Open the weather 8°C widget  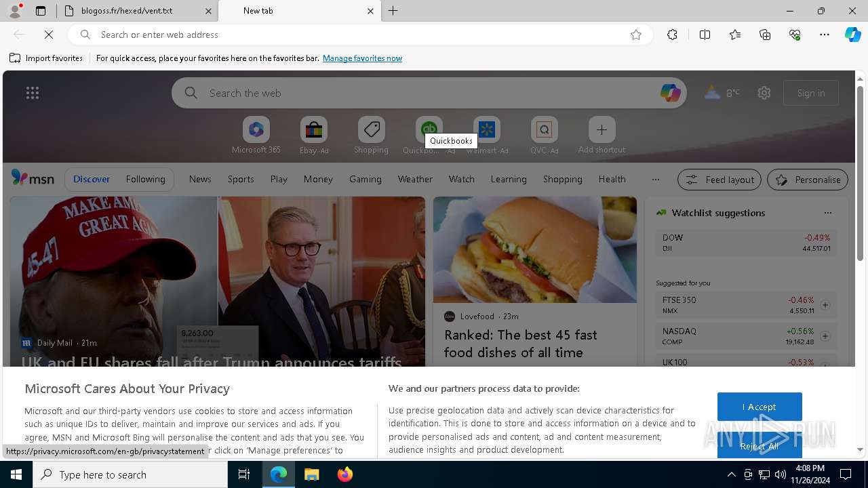click(x=722, y=93)
